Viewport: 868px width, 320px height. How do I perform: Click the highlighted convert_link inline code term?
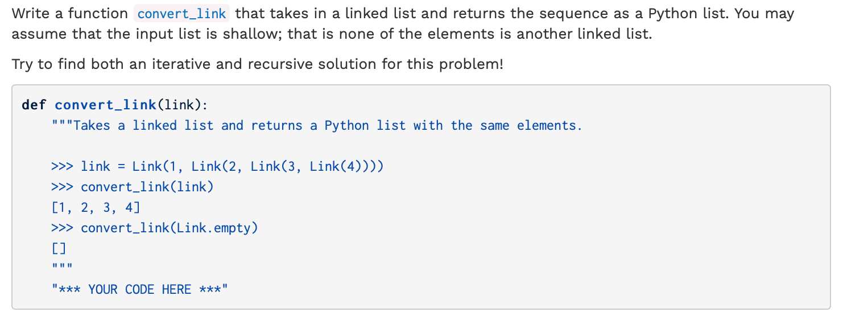[x=181, y=14]
